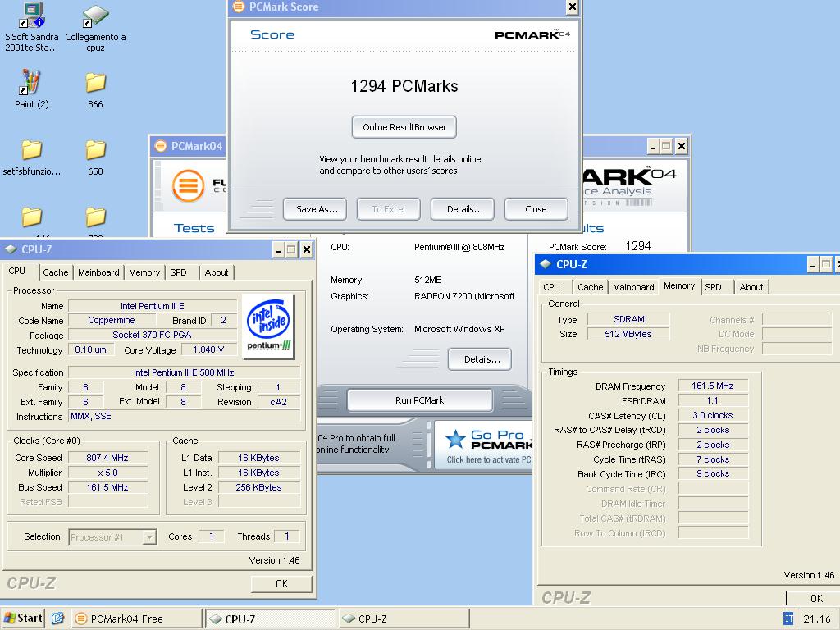The image size is (840, 630).
Task: Click the Go Pro star icon
Action: coord(455,440)
